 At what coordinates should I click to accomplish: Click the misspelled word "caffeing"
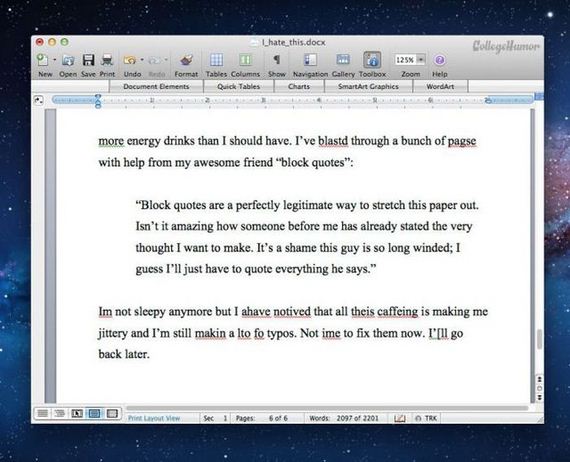pyautogui.click(x=398, y=312)
